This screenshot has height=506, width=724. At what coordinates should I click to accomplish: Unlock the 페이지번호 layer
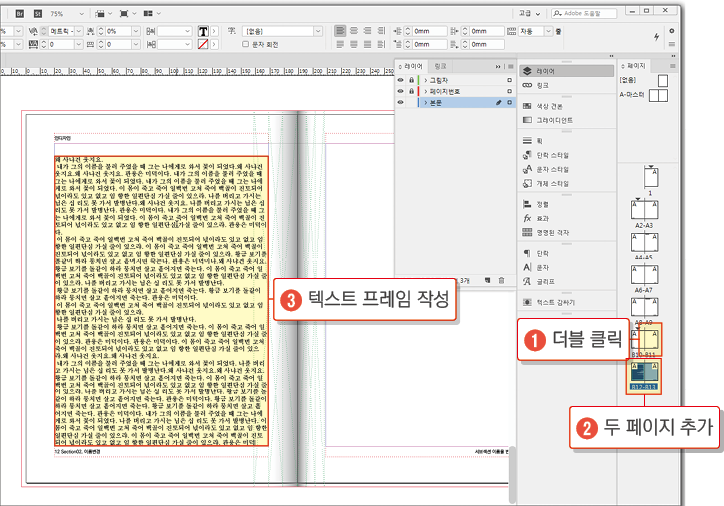(x=411, y=91)
